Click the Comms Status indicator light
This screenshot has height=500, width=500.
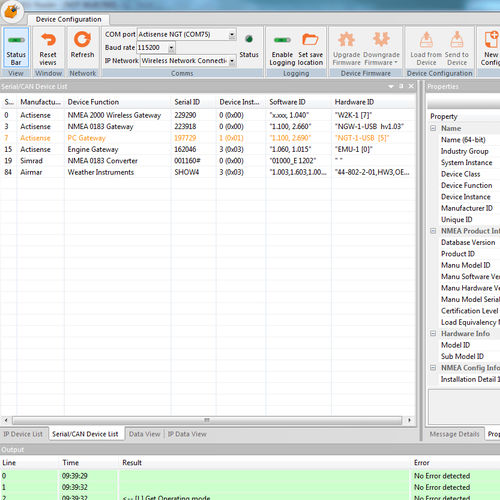pyautogui.click(x=249, y=39)
